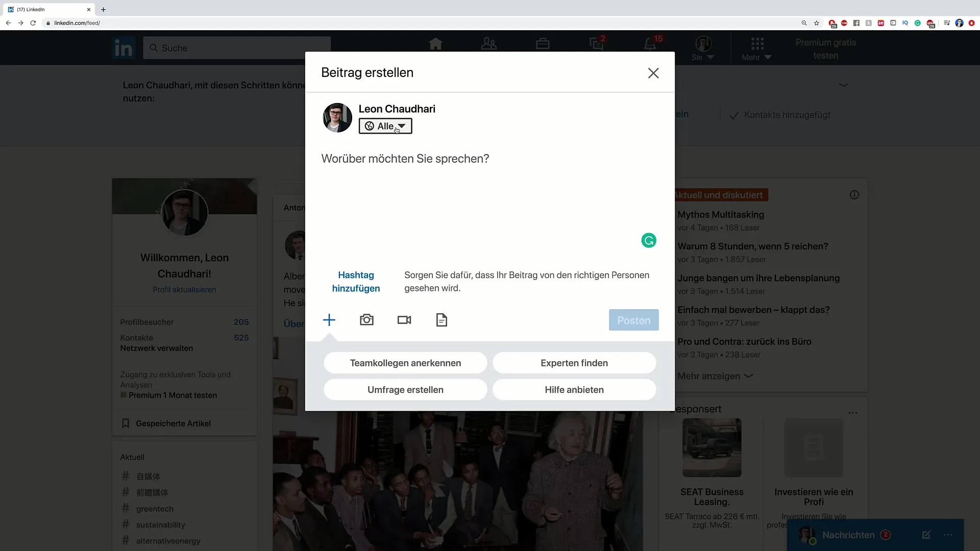Click the info icon beside Aktuell und diskutiert
The height and width of the screenshot is (551, 980).
coord(854,195)
